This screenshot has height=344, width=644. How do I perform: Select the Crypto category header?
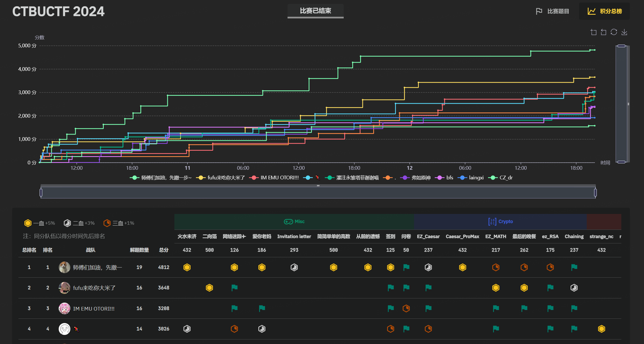[x=501, y=222]
